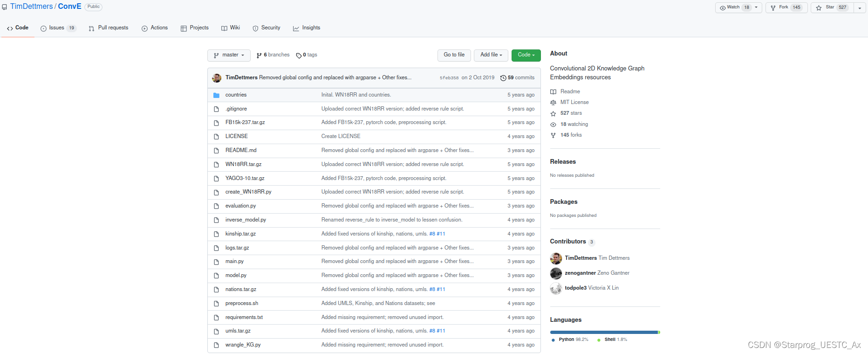Click the history clock icon by 59 commits
Viewport: 868px width, 354px height.
click(x=503, y=78)
